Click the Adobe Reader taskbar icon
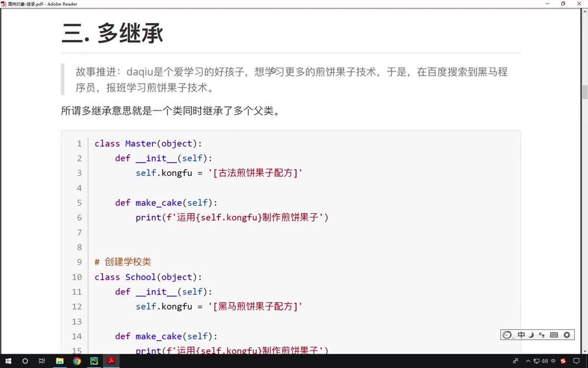 point(111,361)
